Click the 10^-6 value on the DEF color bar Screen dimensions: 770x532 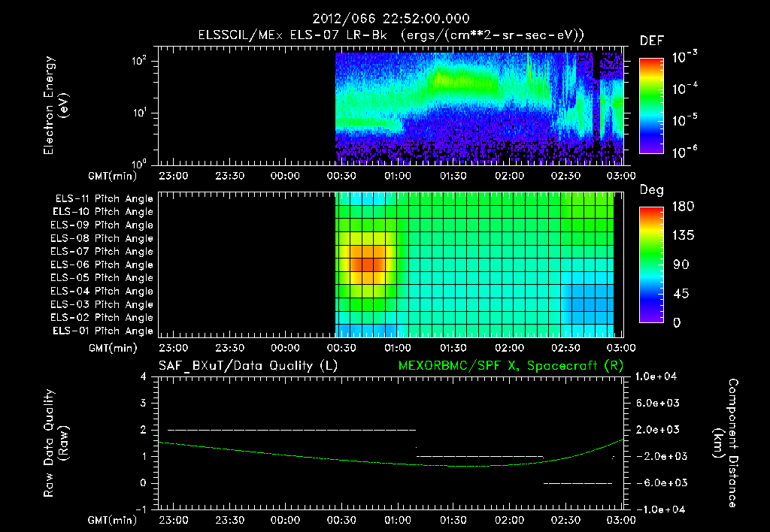pyautogui.click(x=684, y=152)
